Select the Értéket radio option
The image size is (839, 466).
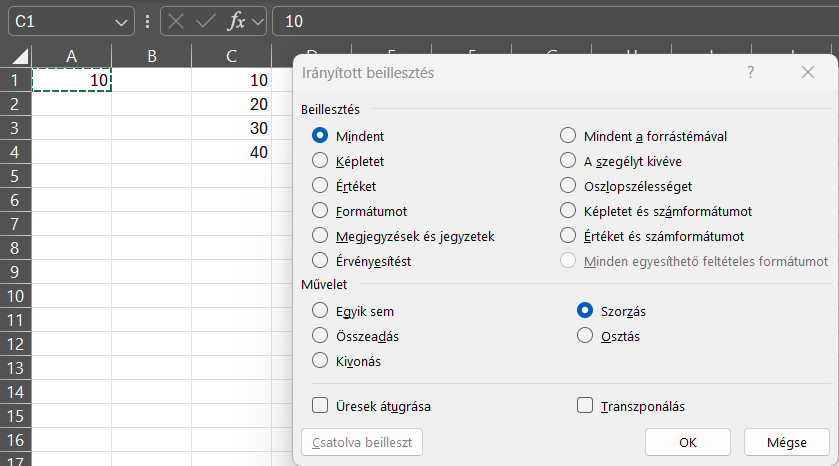pos(320,186)
